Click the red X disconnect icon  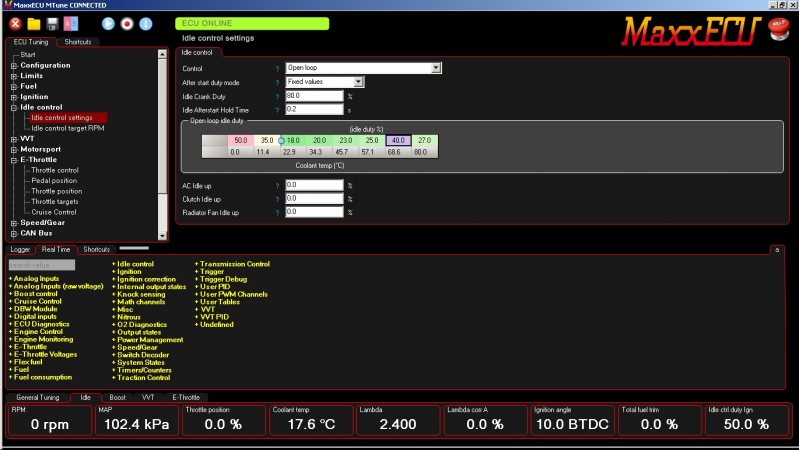click(15, 23)
